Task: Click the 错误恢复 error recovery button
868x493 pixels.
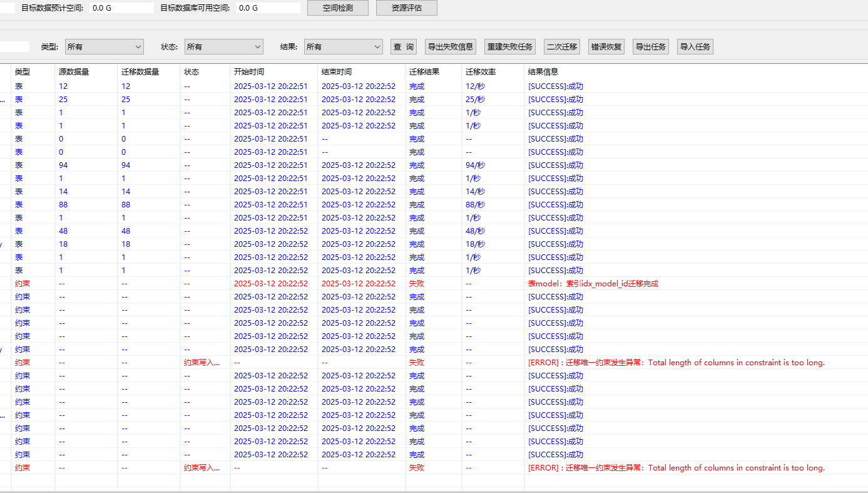Action: 606,46
